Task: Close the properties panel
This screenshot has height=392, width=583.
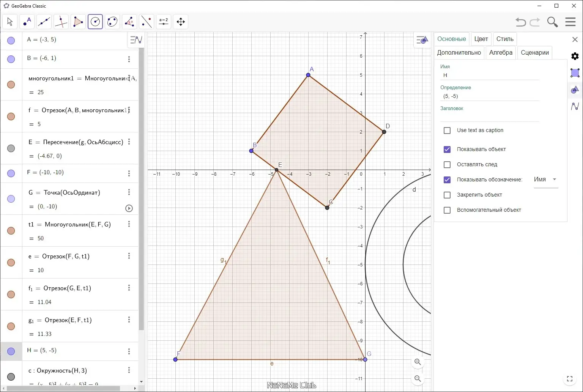Action: pyautogui.click(x=575, y=39)
